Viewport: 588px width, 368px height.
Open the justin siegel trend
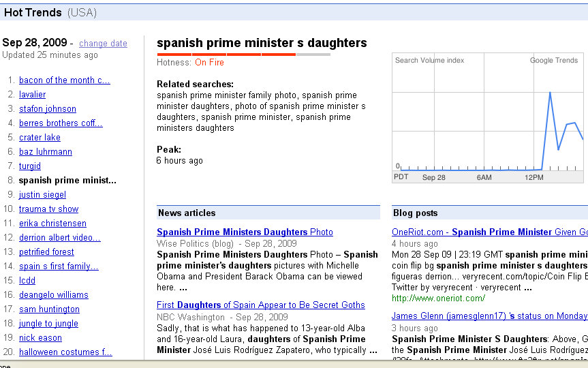pyautogui.click(x=42, y=195)
